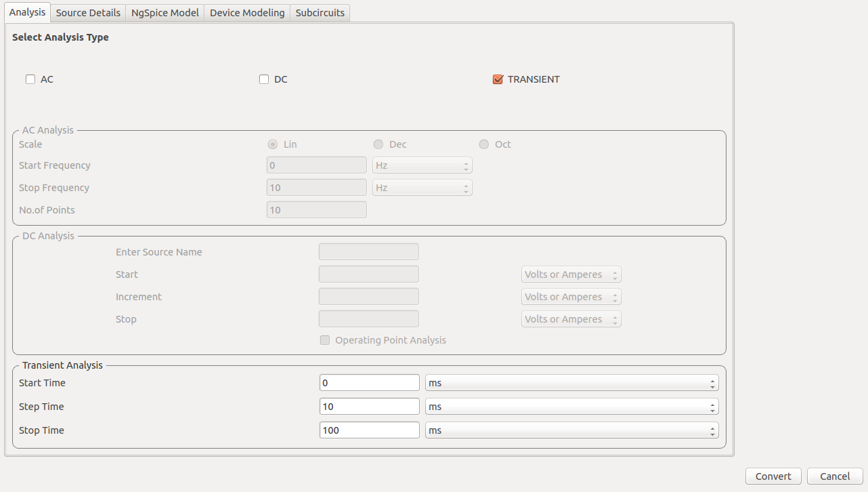Switch to the Analysis tab
The width and height of the screenshot is (868, 492).
(x=27, y=12)
